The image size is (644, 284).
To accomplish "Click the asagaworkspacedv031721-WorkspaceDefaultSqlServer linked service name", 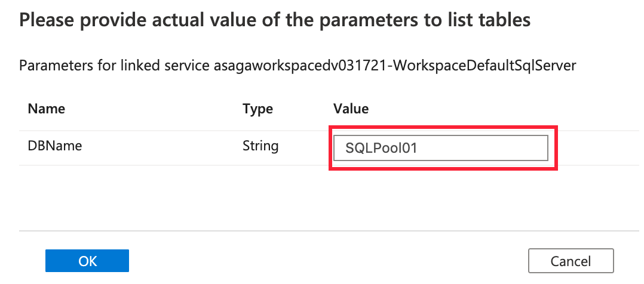I will (x=394, y=66).
